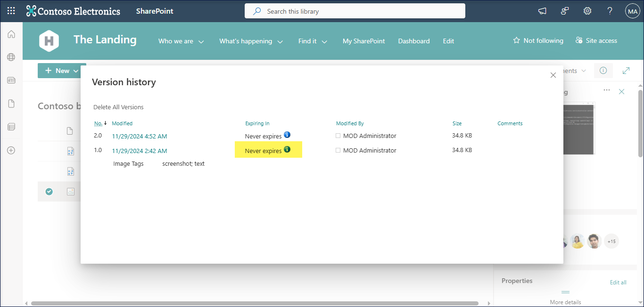Expand the Find it navigation menu
Screen dimensions: 644x307
pos(313,41)
